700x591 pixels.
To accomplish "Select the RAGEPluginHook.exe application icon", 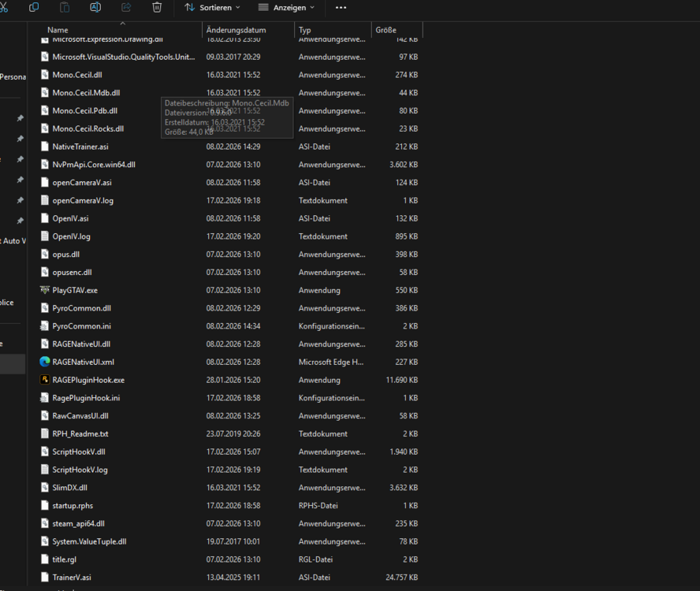I will 45,380.
